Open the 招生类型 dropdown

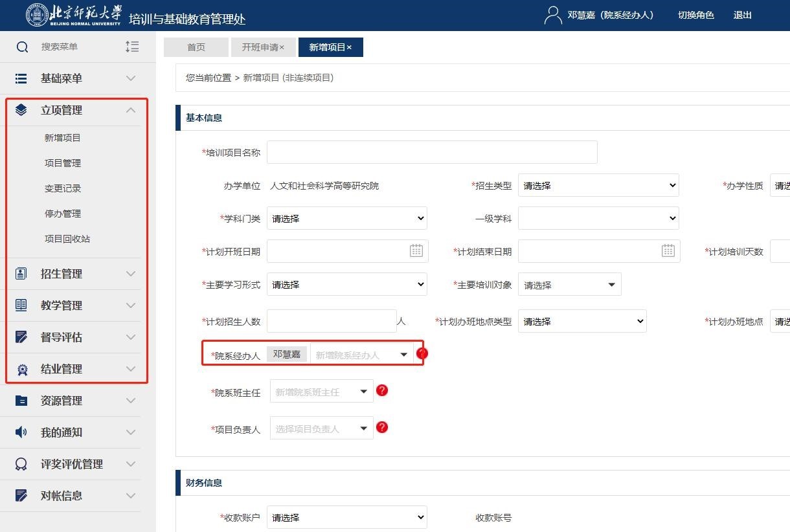598,185
